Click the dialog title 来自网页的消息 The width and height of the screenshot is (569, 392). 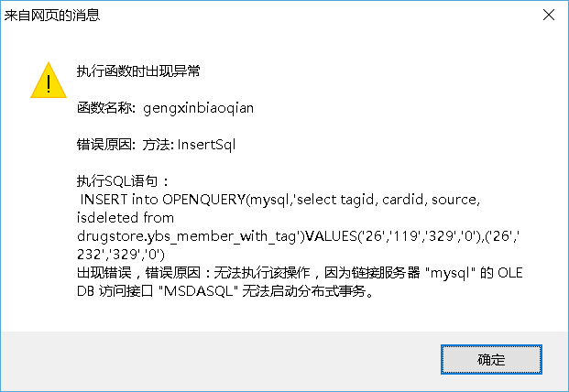(x=52, y=16)
